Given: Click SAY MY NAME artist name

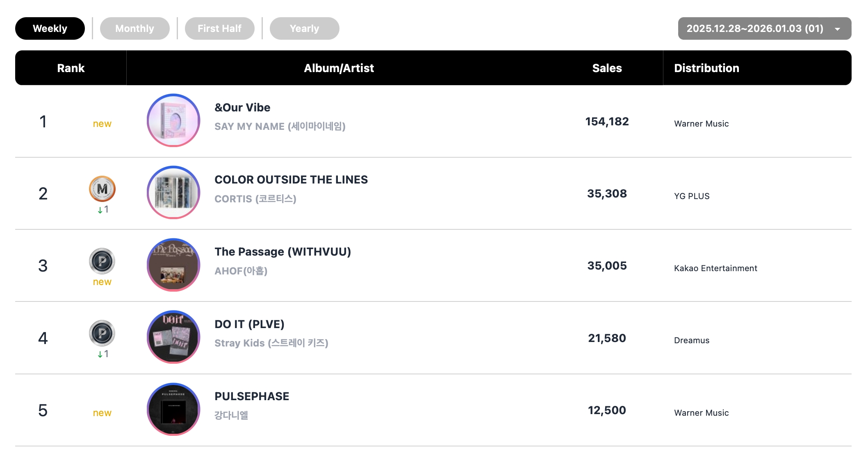Looking at the screenshot, I should [280, 127].
